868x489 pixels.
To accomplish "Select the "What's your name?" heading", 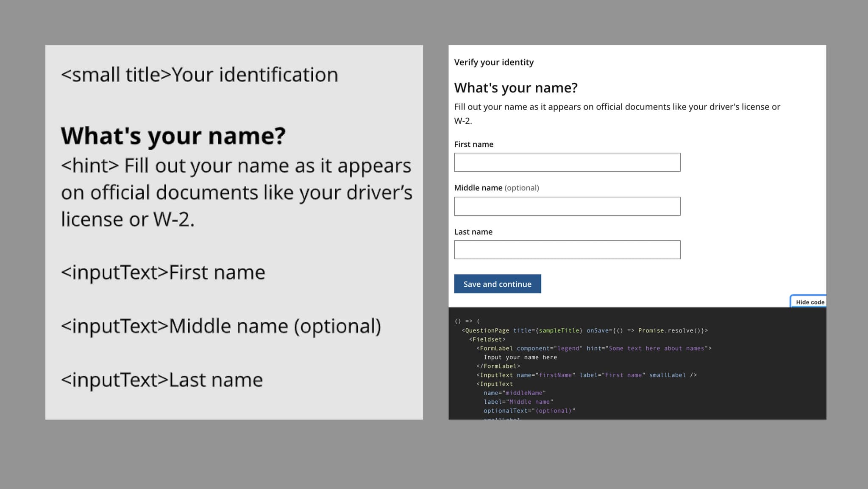I will [x=515, y=88].
